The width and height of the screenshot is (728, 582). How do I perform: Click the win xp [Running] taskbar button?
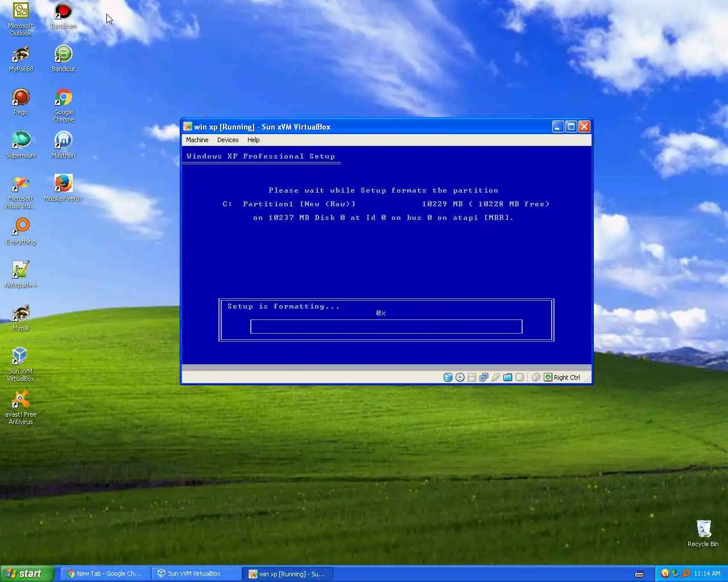(287, 574)
